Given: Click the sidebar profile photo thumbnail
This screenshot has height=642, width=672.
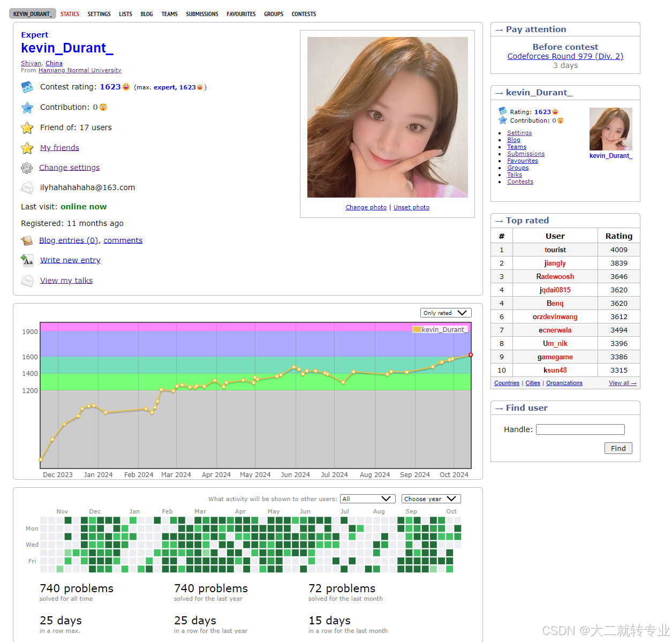Looking at the screenshot, I should tap(610, 129).
